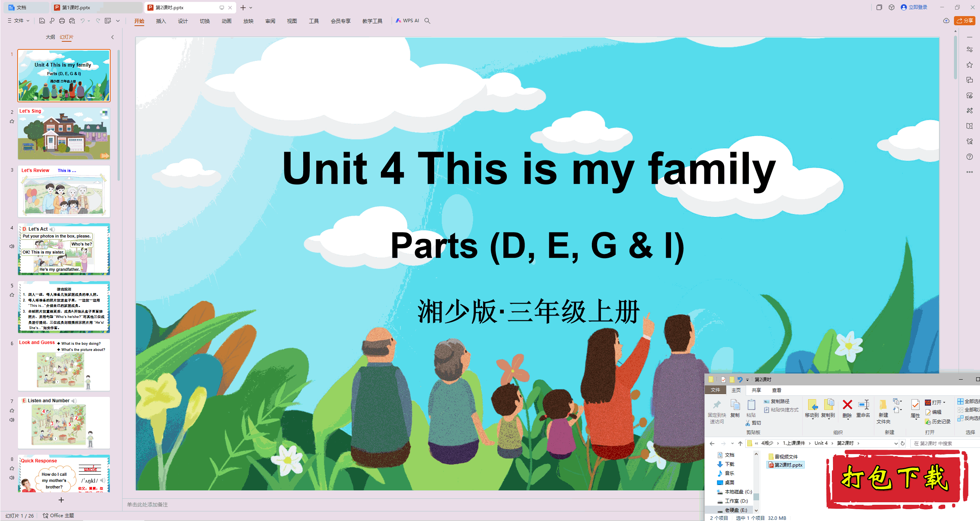980x521 pixels.
Task: Click the magic wand beautify icon in sidebar
Action: pyautogui.click(x=970, y=111)
